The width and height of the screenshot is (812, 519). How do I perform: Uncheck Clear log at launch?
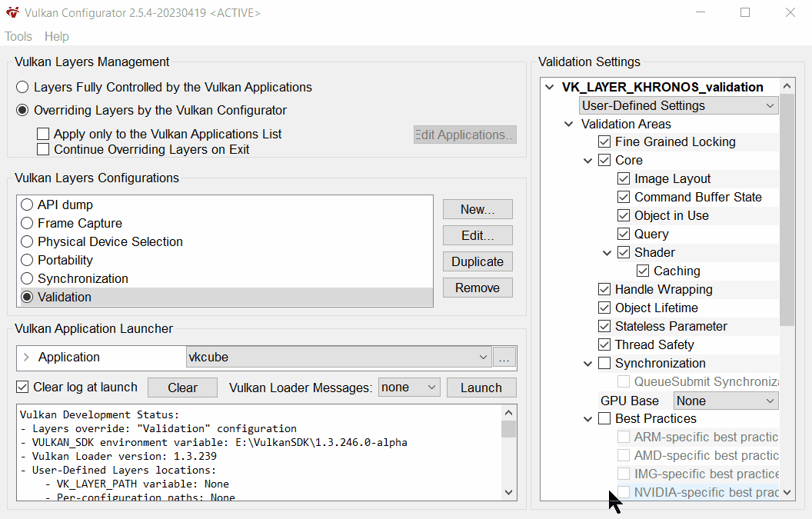(21, 388)
